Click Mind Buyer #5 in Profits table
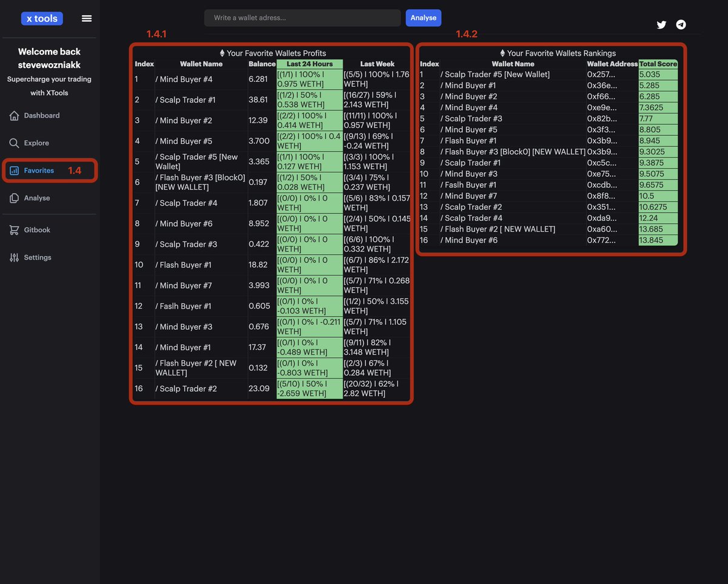This screenshot has height=584, width=728. pos(184,141)
